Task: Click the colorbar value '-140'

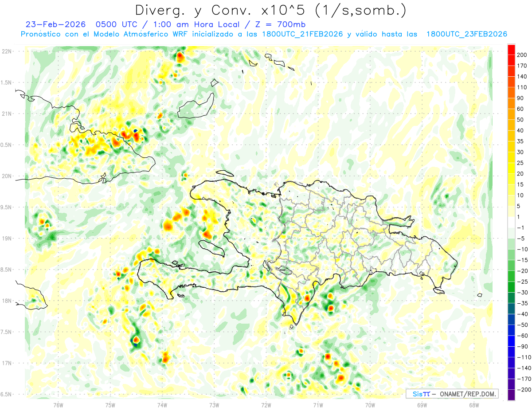Action: click(x=524, y=368)
